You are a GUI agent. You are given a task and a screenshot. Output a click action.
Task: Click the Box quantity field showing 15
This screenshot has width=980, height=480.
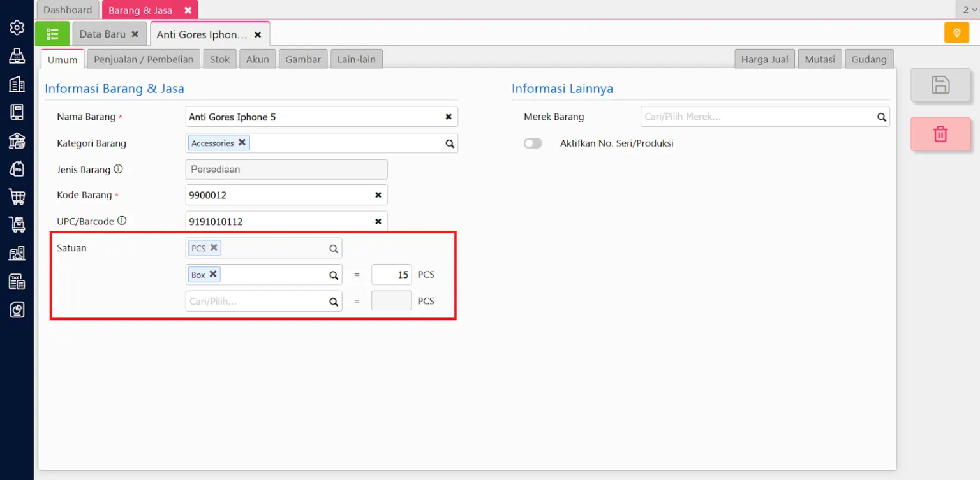pyautogui.click(x=392, y=275)
